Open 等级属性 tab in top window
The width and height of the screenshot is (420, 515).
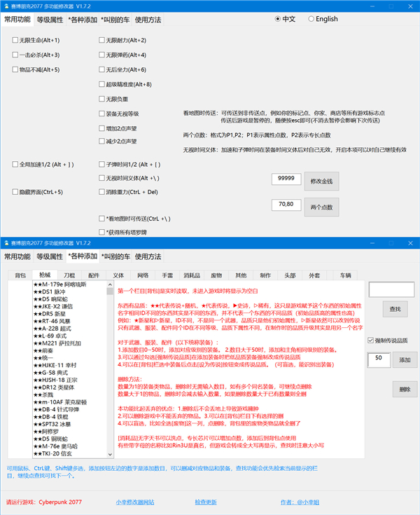(50, 20)
